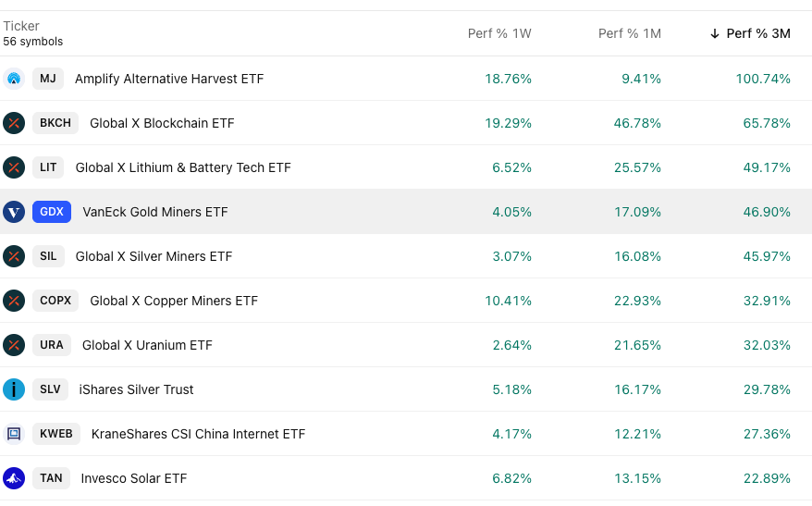Click the iShares logo beside SLV

13,389
